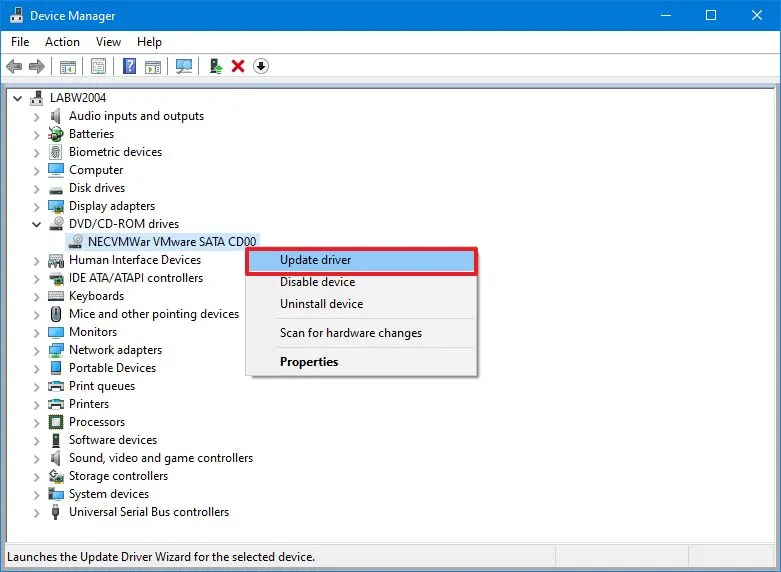Expand the Computer category chevron
This screenshot has width=781, height=572.
[x=36, y=171]
